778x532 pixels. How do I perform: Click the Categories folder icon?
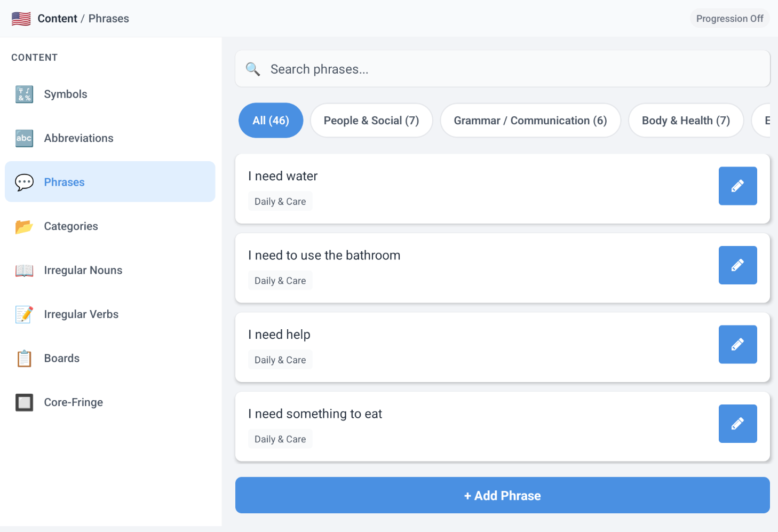pos(24,226)
